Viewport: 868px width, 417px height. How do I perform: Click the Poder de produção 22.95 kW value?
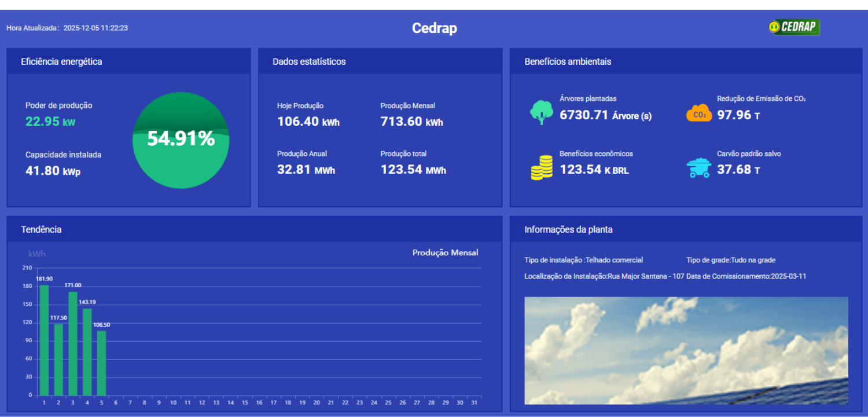[50, 122]
